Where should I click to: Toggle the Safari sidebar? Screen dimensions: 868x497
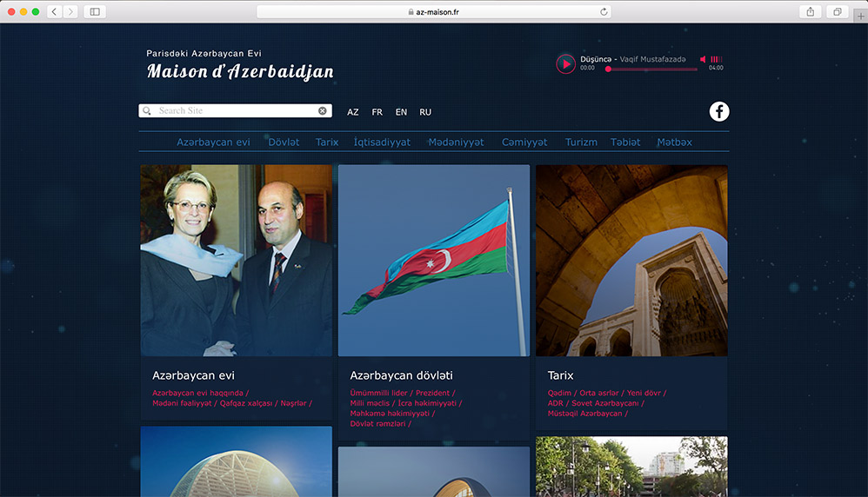point(95,11)
